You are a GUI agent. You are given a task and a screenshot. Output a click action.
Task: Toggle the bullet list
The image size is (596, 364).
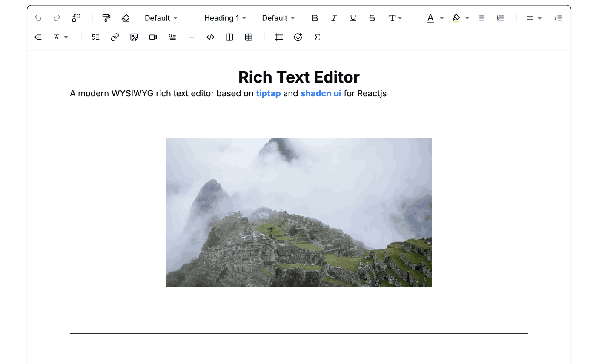[x=481, y=18]
